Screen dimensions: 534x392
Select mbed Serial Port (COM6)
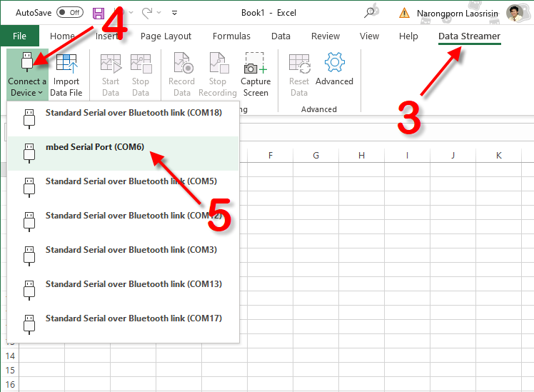click(124, 154)
